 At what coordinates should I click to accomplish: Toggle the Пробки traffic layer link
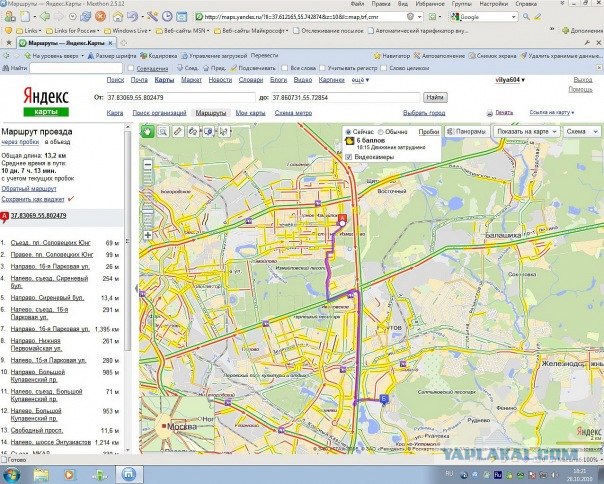pos(429,132)
